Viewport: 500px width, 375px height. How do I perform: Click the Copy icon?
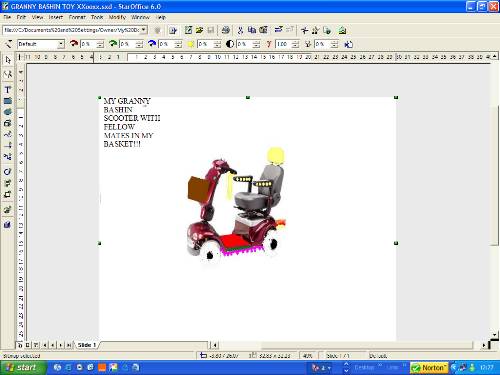pos(252,30)
